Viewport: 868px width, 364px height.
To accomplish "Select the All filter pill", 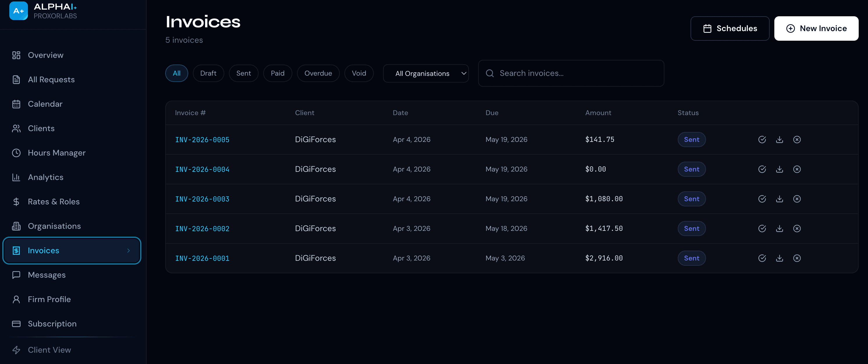I will tap(177, 73).
